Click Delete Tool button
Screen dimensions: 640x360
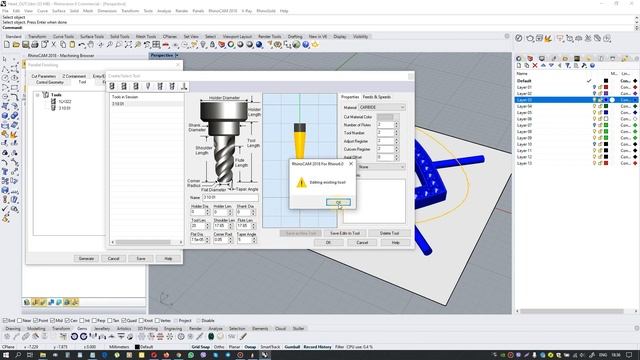pos(389,233)
